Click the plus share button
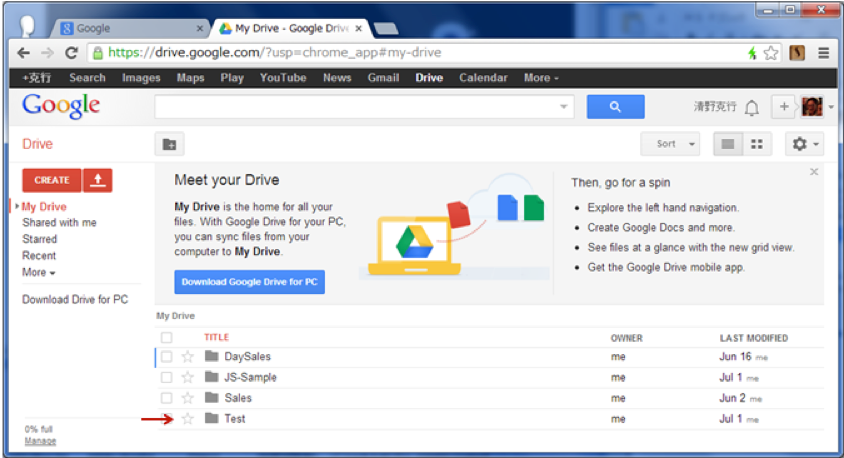 [x=784, y=107]
